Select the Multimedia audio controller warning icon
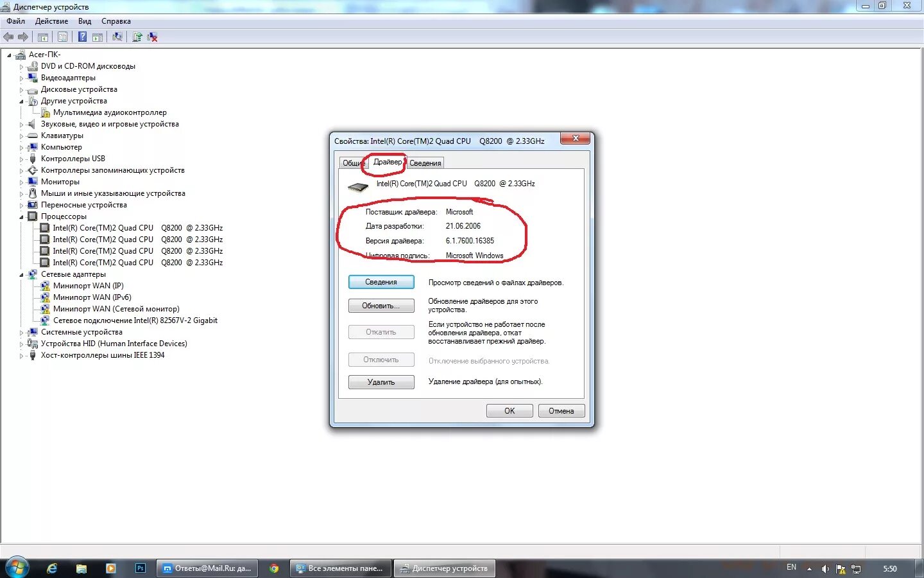Image resolution: width=924 pixels, height=578 pixels. [46, 113]
